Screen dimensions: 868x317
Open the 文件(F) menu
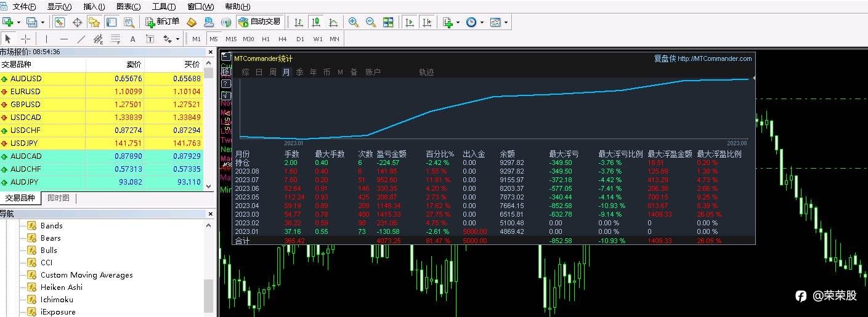24,7
